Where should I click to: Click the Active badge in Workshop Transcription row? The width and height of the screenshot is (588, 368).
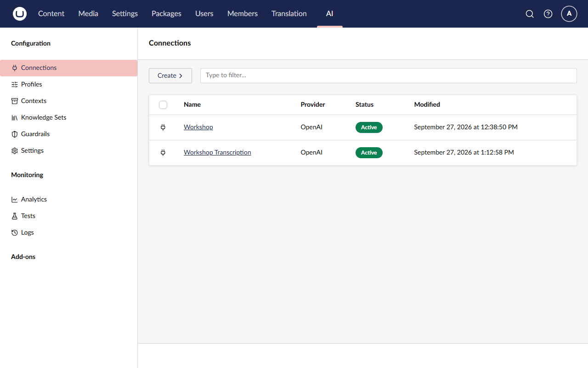pos(369,153)
